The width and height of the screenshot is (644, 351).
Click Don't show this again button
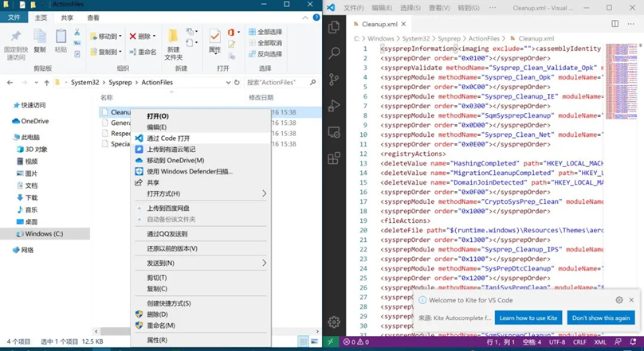601,318
